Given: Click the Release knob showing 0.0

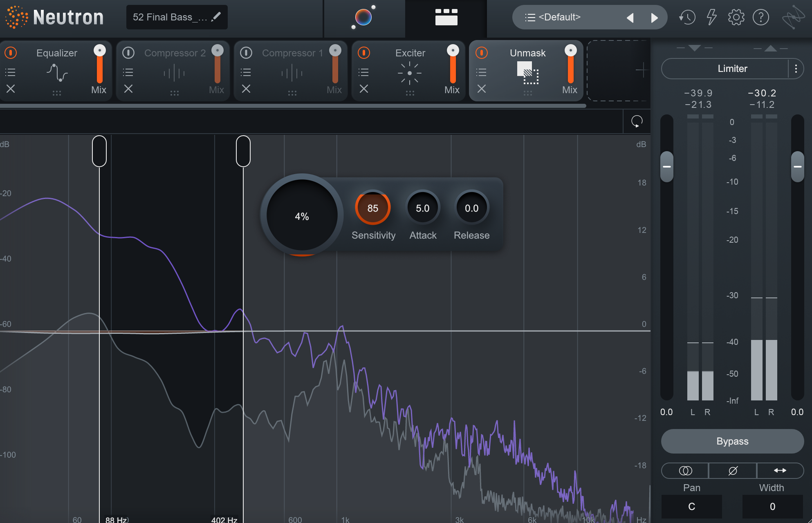Looking at the screenshot, I should [472, 208].
